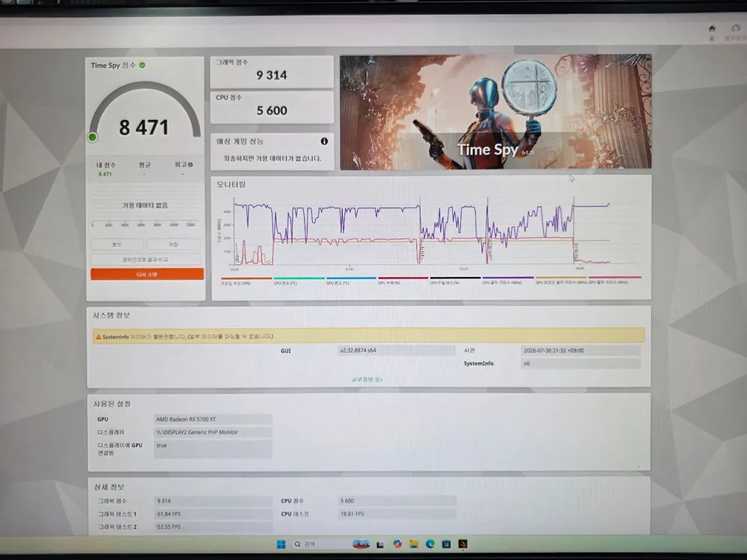Open the Home icon in top navigation

pyautogui.click(x=712, y=28)
